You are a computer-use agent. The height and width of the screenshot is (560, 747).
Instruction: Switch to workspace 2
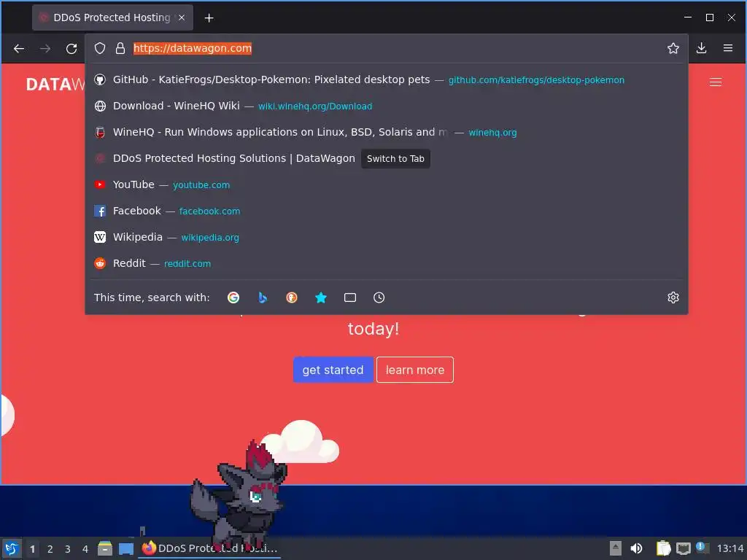tap(50, 549)
